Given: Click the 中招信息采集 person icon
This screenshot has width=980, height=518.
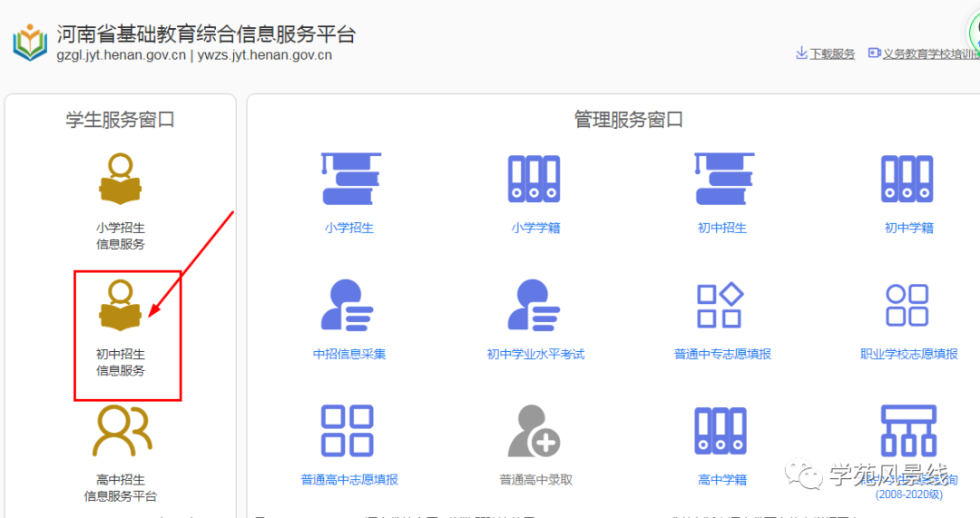Looking at the screenshot, I should 348,306.
